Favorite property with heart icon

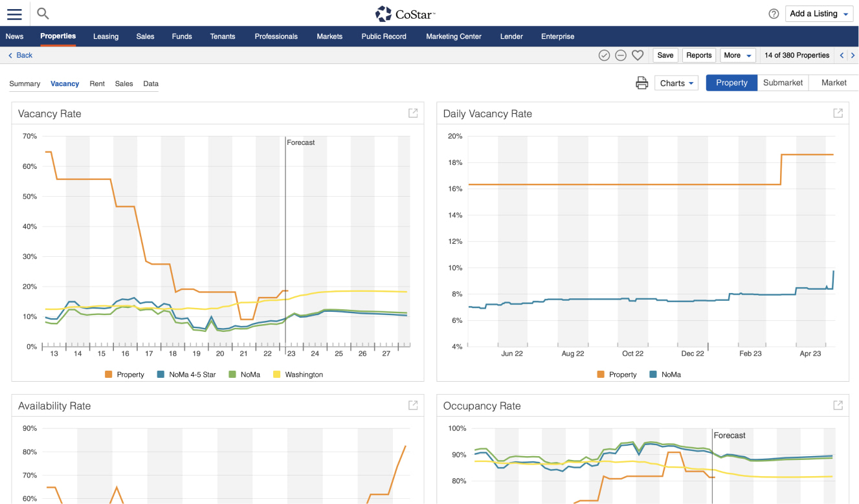pyautogui.click(x=638, y=56)
